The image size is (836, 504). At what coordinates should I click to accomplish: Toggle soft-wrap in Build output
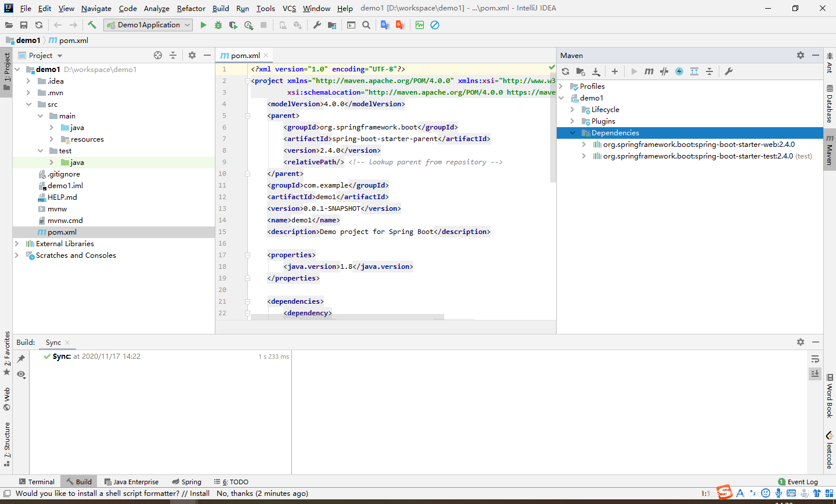tap(815, 359)
